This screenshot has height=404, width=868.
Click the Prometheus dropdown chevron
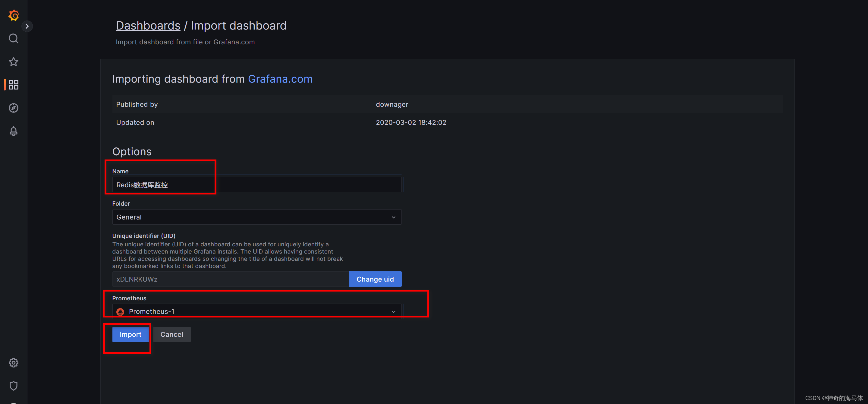(x=393, y=312)
